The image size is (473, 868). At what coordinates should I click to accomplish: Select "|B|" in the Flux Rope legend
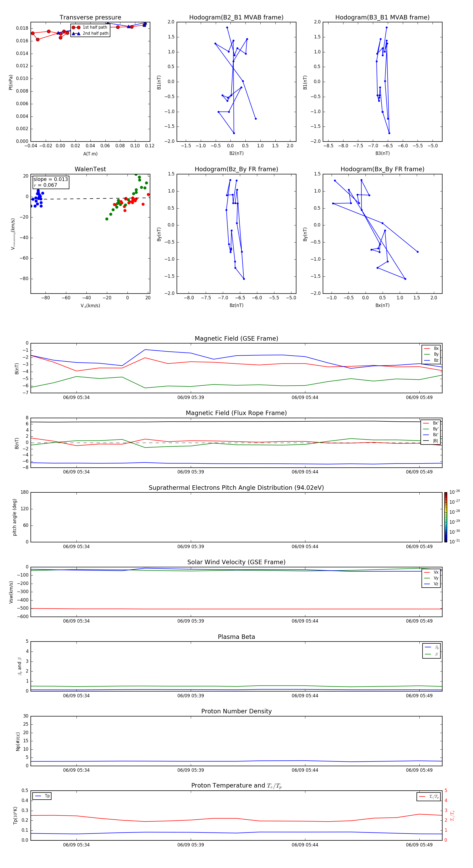pos(431,441)
